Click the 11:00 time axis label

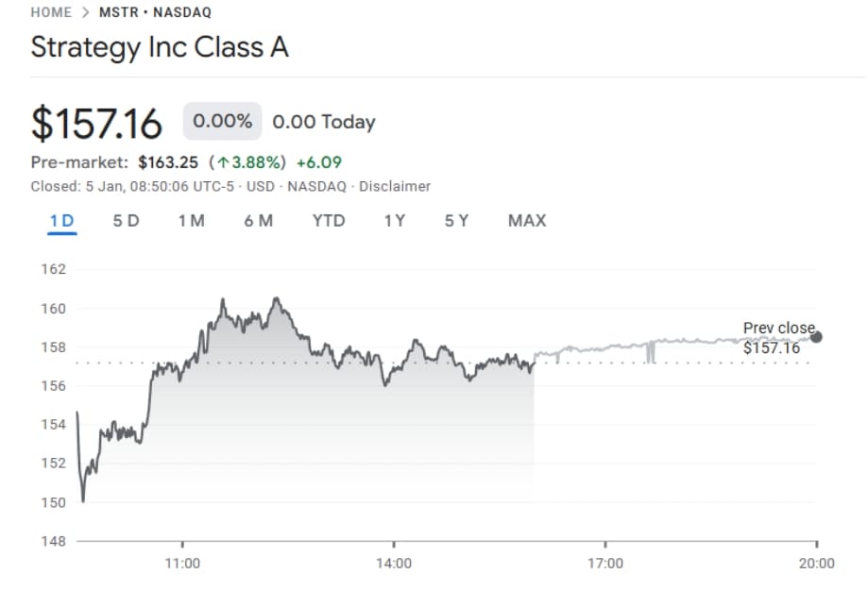[x=182, y=564]
